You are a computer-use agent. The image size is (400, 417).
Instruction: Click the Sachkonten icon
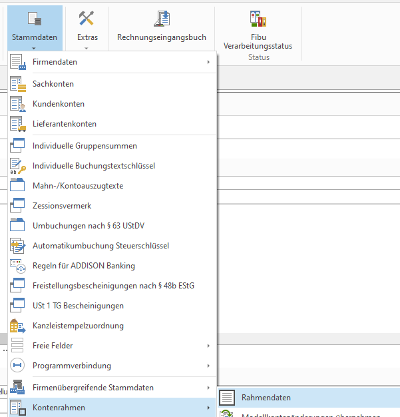click(18, 84)
